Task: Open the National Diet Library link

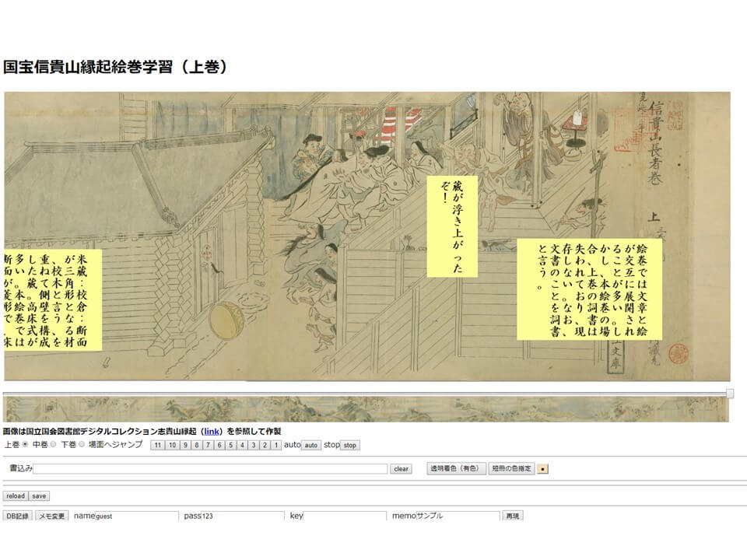Action: [x=212, y=432]
